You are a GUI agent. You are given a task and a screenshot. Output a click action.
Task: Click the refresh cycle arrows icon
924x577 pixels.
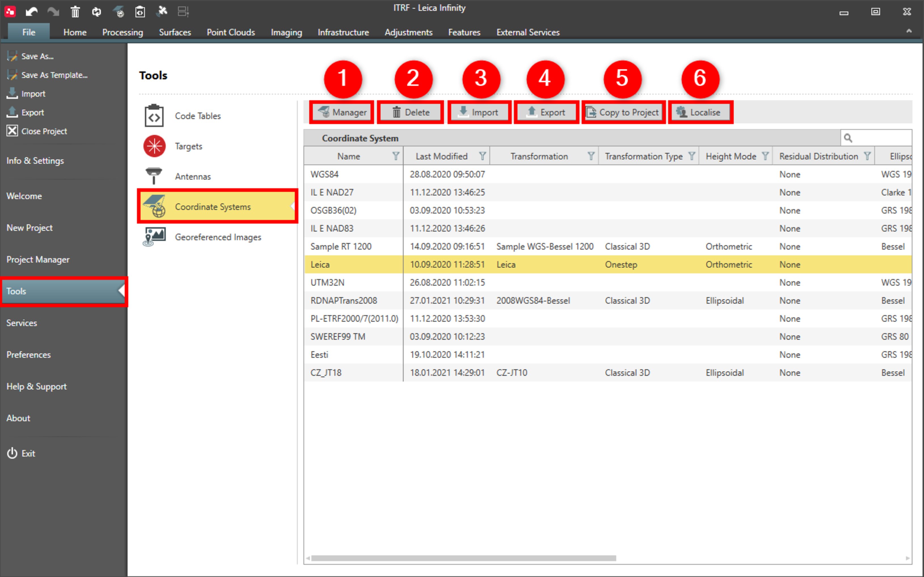click(96, 12)
